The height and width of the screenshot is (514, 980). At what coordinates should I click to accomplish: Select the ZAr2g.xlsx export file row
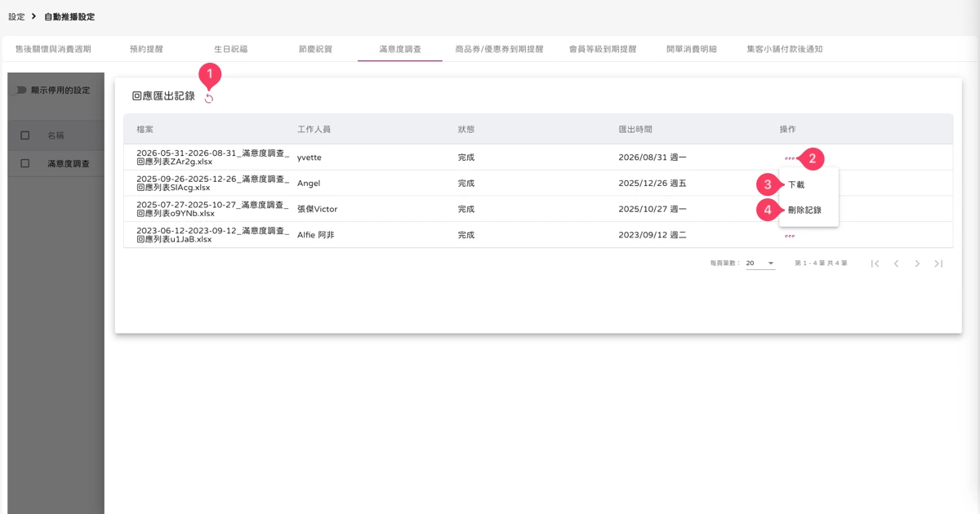(538, 157)
